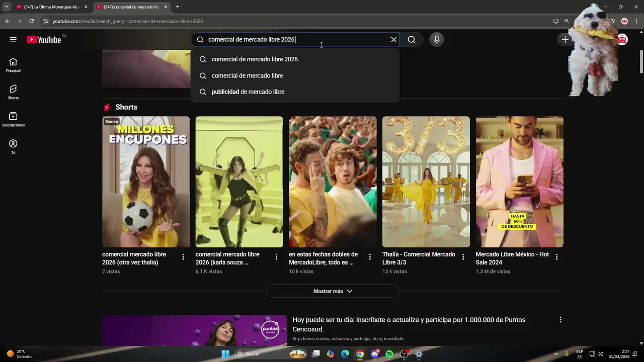The height and width of the screenshot is (362, 644).
Task: Play the golden 3/3 short thumbnail
Action: (426, 182)
